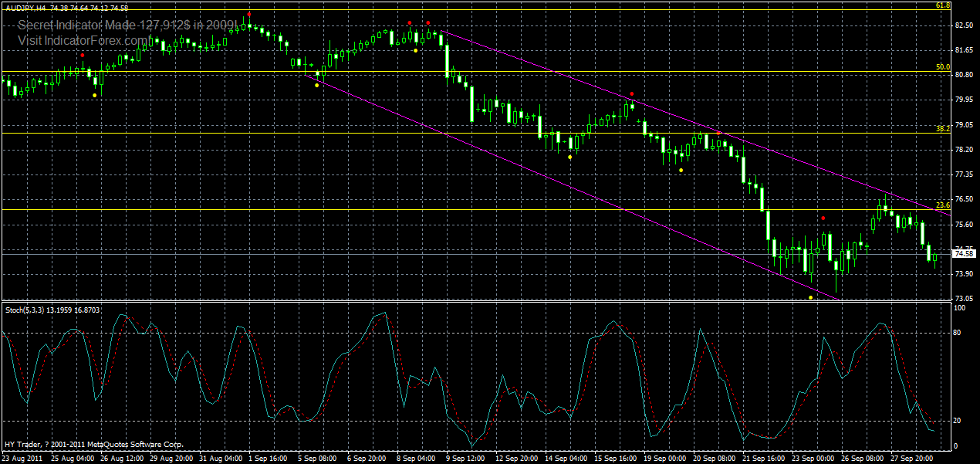Screen dimensions: 980x464
Task: Click the yellow dot under the 19 Sep candles
Action: click(x=681, y=170)
